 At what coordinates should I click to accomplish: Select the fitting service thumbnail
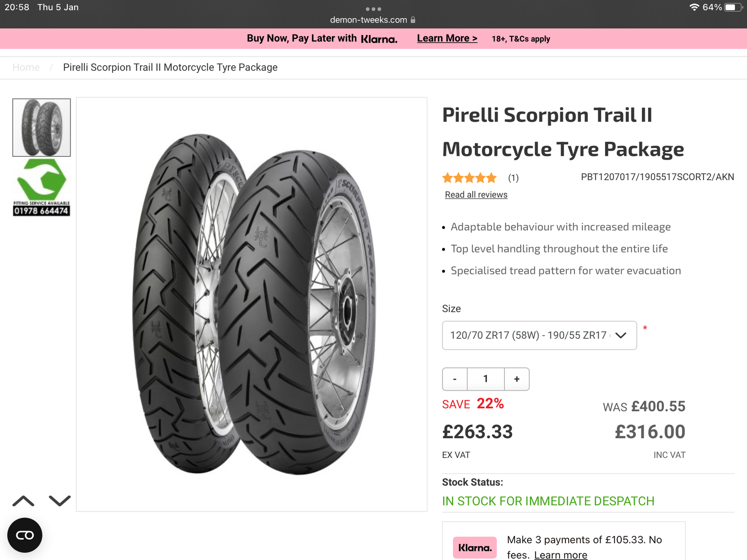42,188
